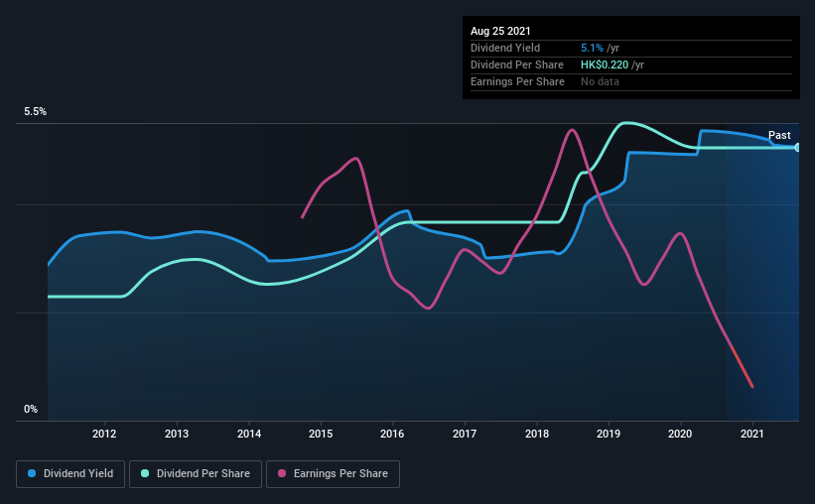Click the data point marker under Past

[798, 148]
